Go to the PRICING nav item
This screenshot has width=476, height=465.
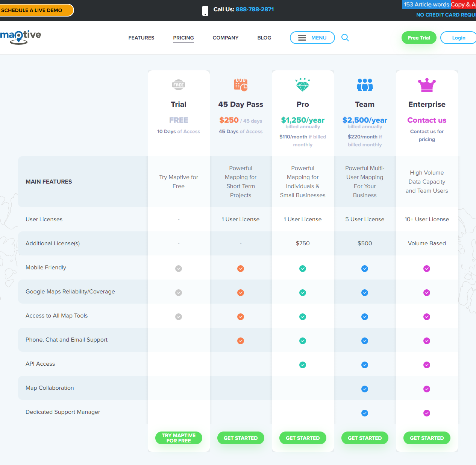pyautogui.click(x=183, y=38)
